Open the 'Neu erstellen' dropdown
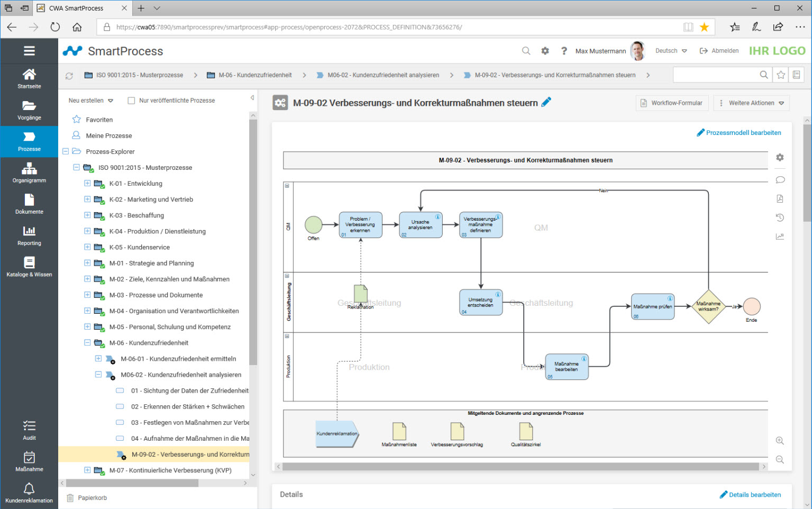This screenshot has height=509, width=812. point(89,100)
